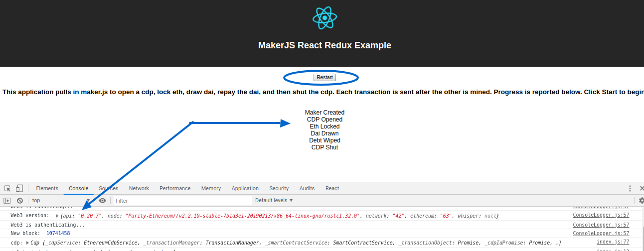Click the 'CDP Shut' progress text
Image resolution: width=644 pixels, height=251 pixels.
point(324,147)
